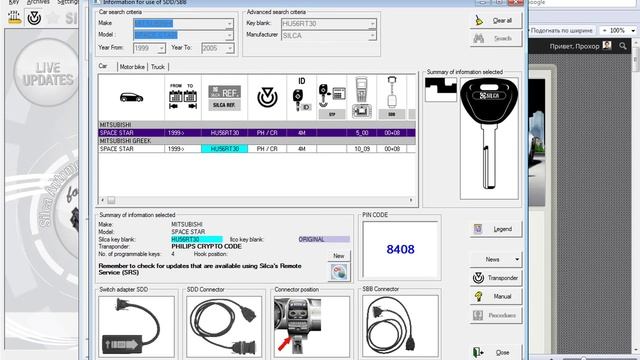This screenshot has width=640, height=360.
Task: Click the Switch adapter SDD image
Action: (x=136, y=327)
